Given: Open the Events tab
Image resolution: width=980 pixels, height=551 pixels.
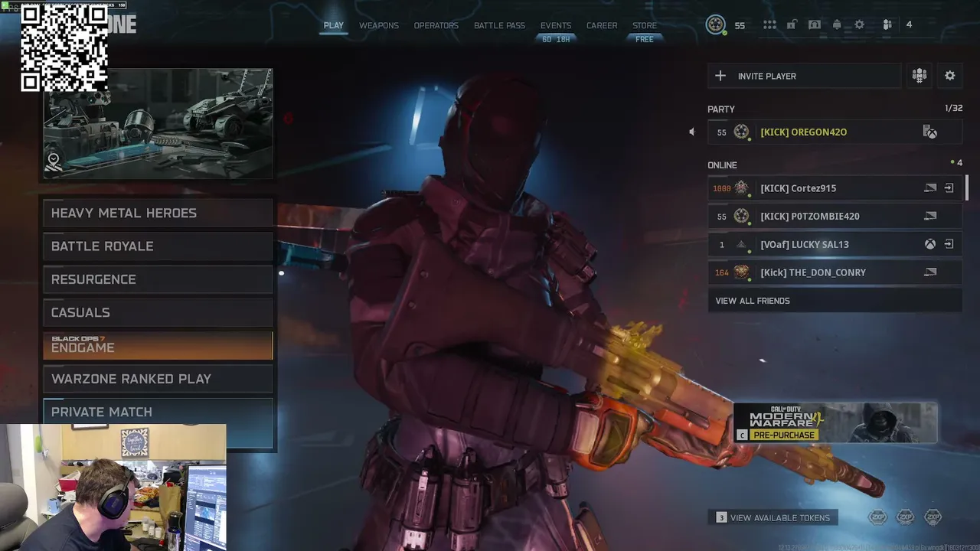Looking at the screenshot, I should point(556,25).
